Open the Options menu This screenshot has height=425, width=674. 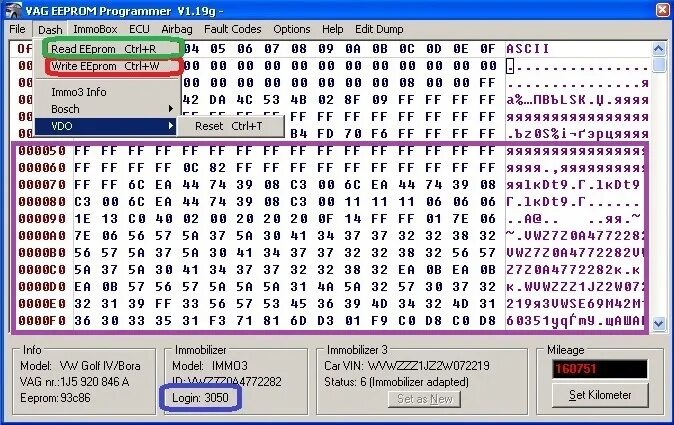[291, 29]
